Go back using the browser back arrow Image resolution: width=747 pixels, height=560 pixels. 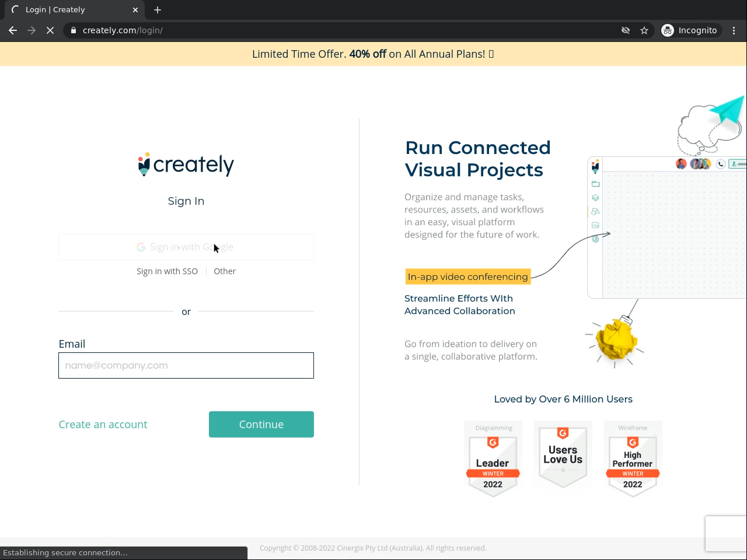pos(13,30)
